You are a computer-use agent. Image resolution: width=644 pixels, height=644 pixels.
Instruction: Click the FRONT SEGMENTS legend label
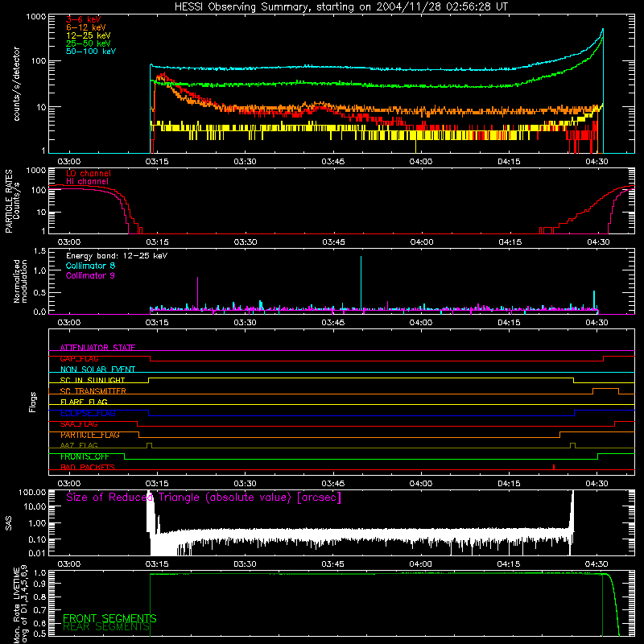[109, 618]
